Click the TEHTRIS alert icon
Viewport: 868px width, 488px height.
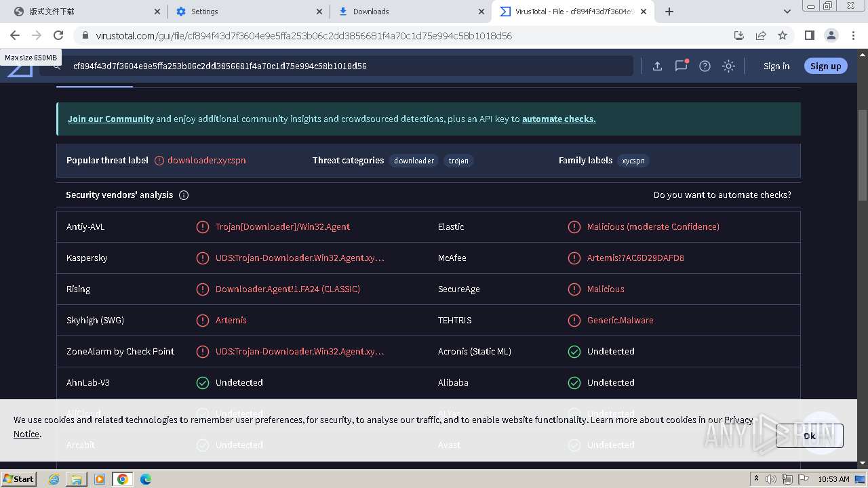(x=574, y=320)
